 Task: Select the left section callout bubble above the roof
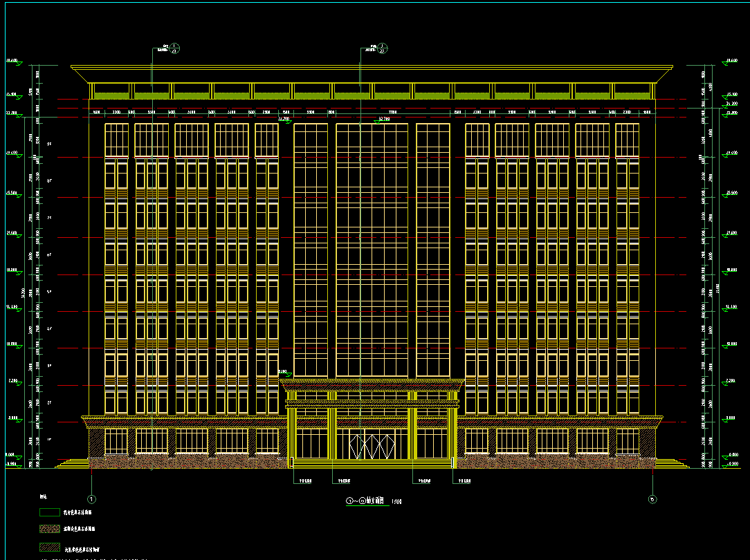(174, 48)
